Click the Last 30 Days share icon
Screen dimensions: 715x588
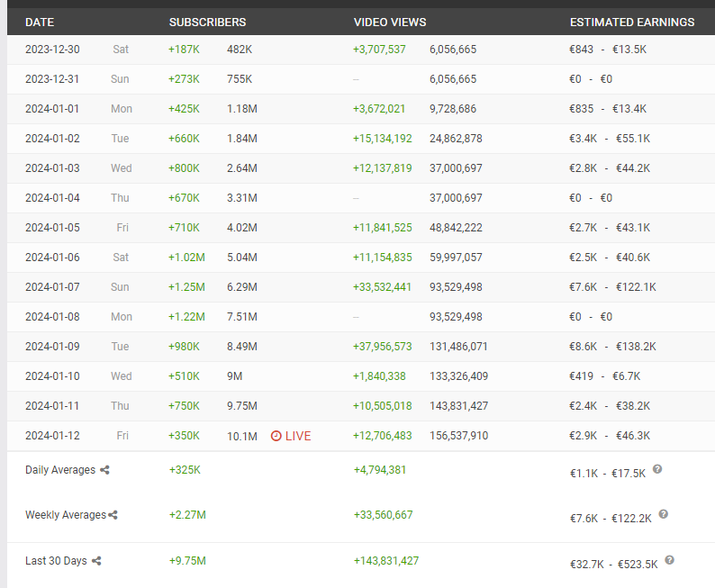(96, 561)
